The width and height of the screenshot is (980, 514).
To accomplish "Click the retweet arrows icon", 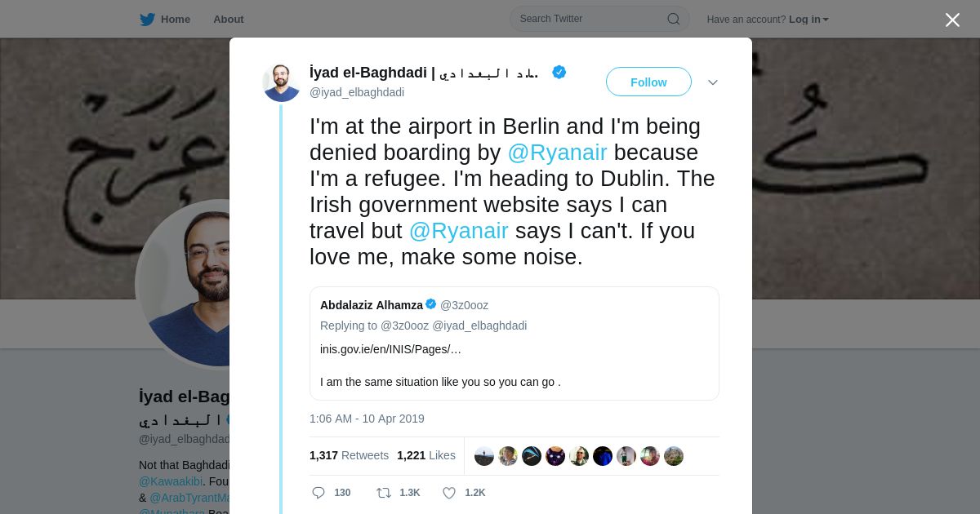I will coord(384,493).
